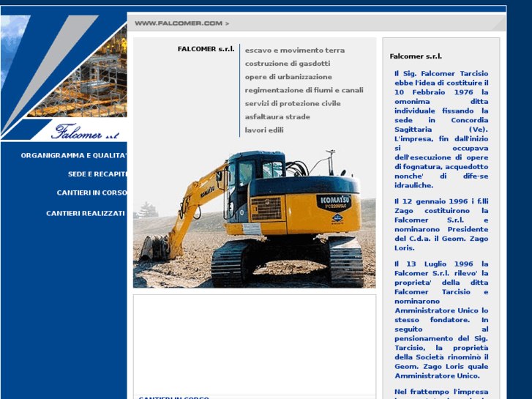The height and width of the screenshot is (399, 532).
Task: Click 'asfaltaura strade' text
Action: (x=277, y=117)
